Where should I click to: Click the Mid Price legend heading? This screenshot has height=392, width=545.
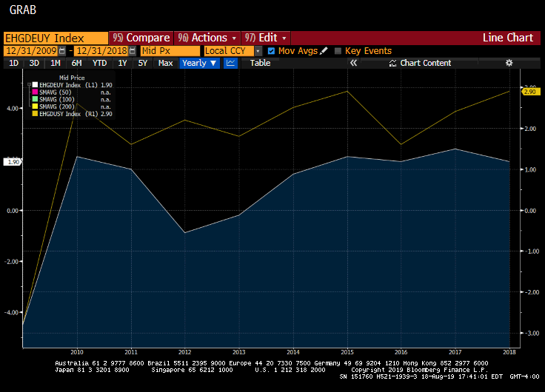[x=72, y=78]
